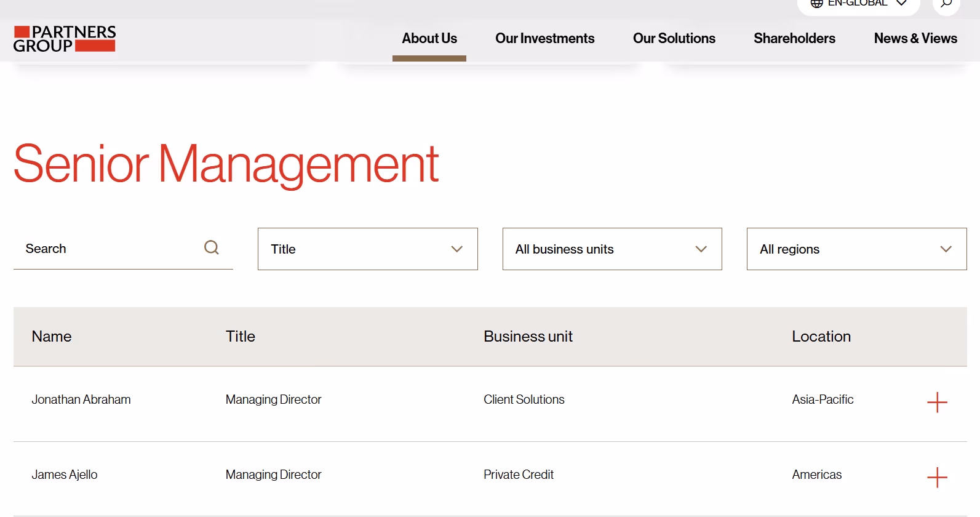Click the Partners Group logo

(65, 39)
